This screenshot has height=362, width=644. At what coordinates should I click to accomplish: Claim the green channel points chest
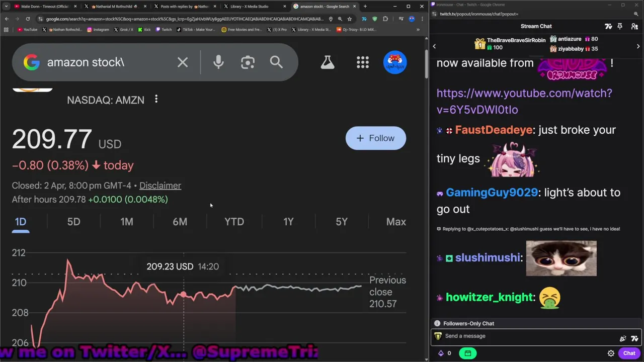[x=468, y=353]
